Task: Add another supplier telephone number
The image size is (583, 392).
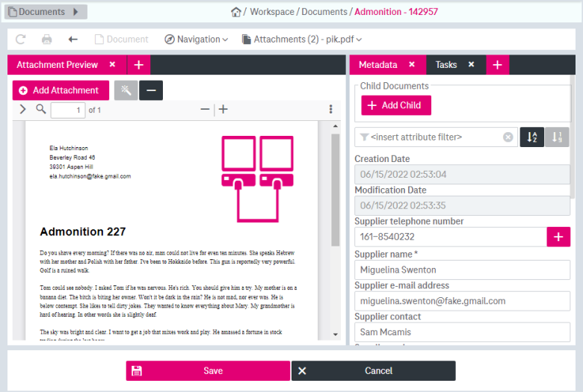Action: click(x=558, y=237)
